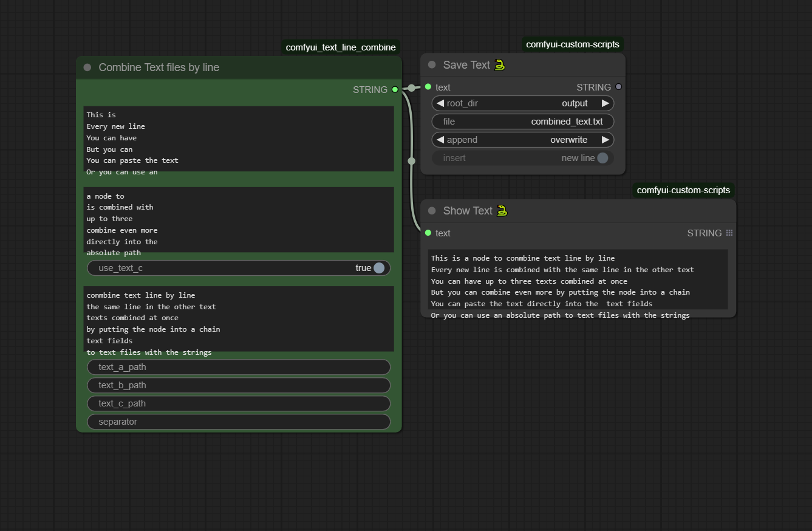
Task: Click the STRING output port on Save Text
Action: tap(619, 87)
